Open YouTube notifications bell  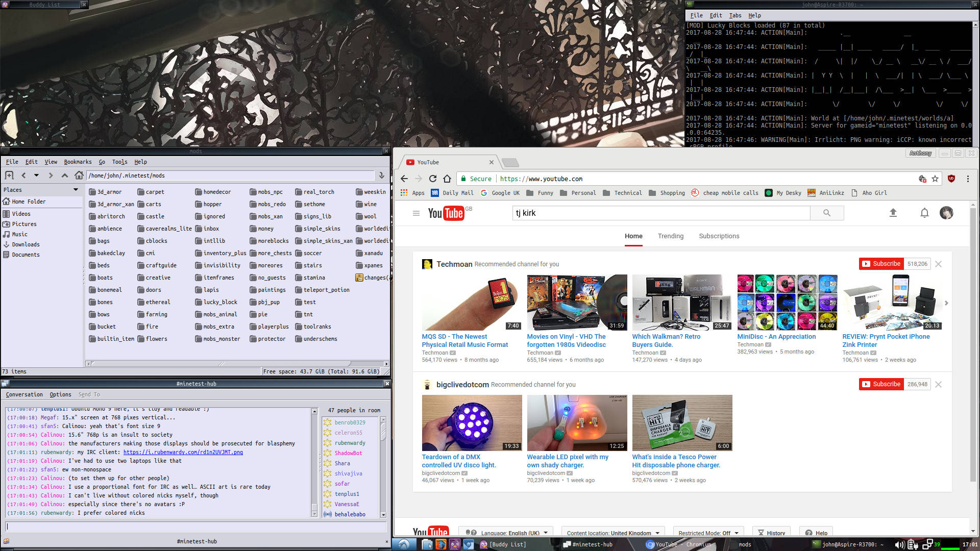coord(924,213)
